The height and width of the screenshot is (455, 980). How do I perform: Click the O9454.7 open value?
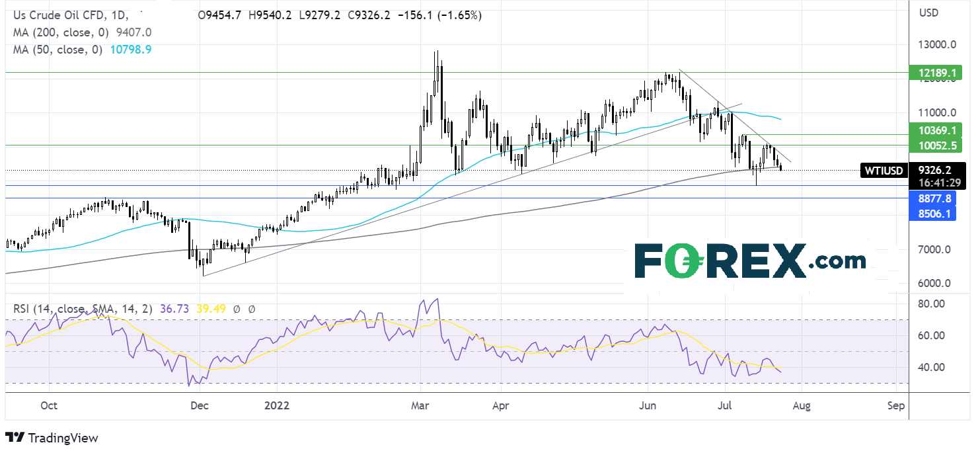(x=220, y=15)
